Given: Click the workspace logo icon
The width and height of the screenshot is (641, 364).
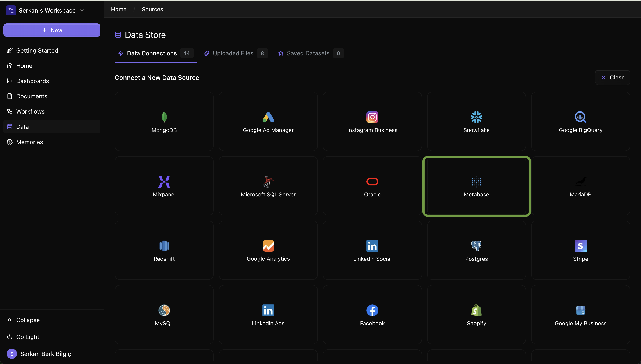Looking at the screenshot, I should [11, 10].
